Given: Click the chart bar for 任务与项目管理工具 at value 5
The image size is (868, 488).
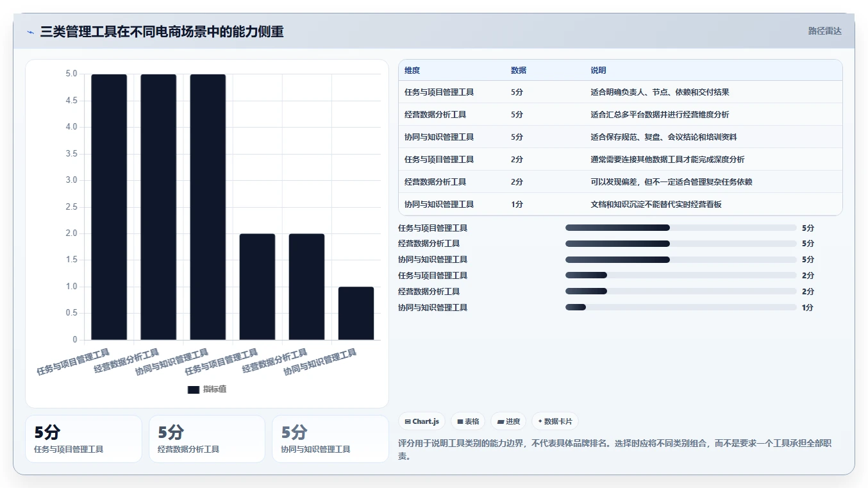Looking at the screenshot, I should pyautogui.click(x=109, y=207).
